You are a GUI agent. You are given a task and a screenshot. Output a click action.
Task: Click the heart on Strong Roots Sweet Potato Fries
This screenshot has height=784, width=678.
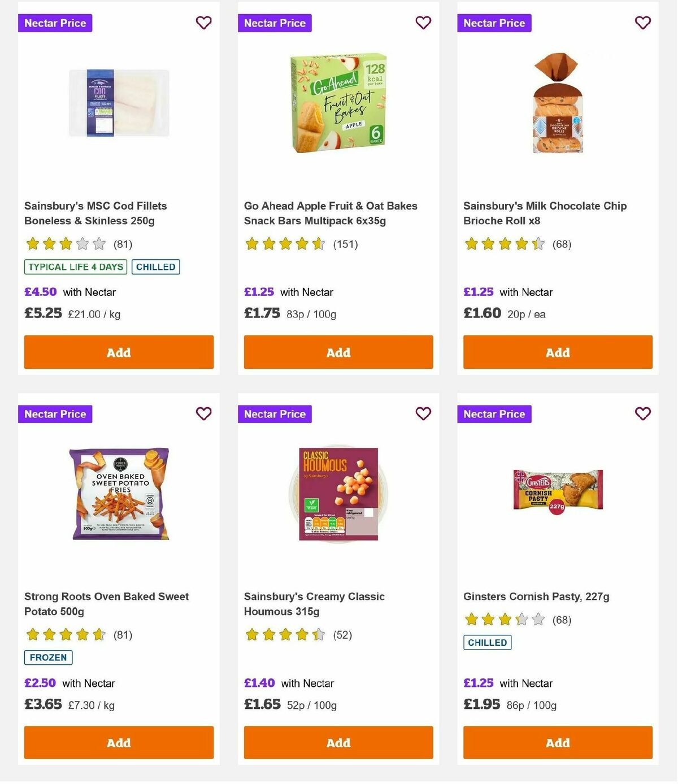click(203, 413)
